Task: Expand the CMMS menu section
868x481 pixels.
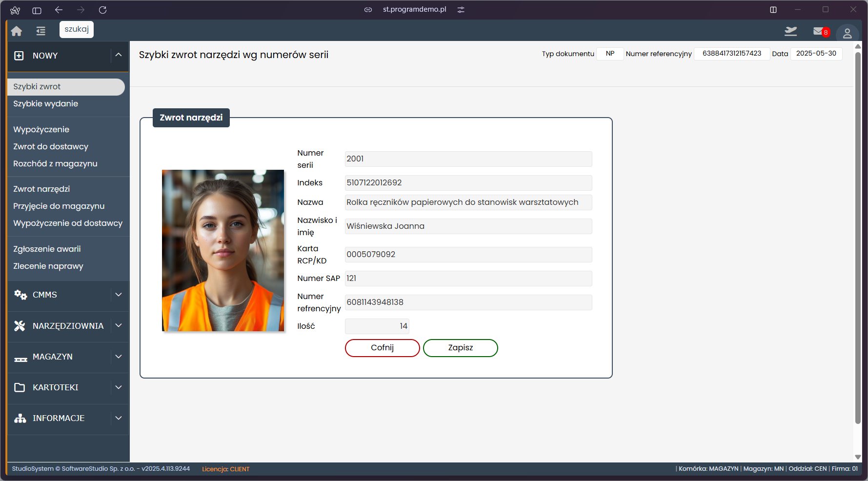Action: pyautogui.click(x=119, y=295)
